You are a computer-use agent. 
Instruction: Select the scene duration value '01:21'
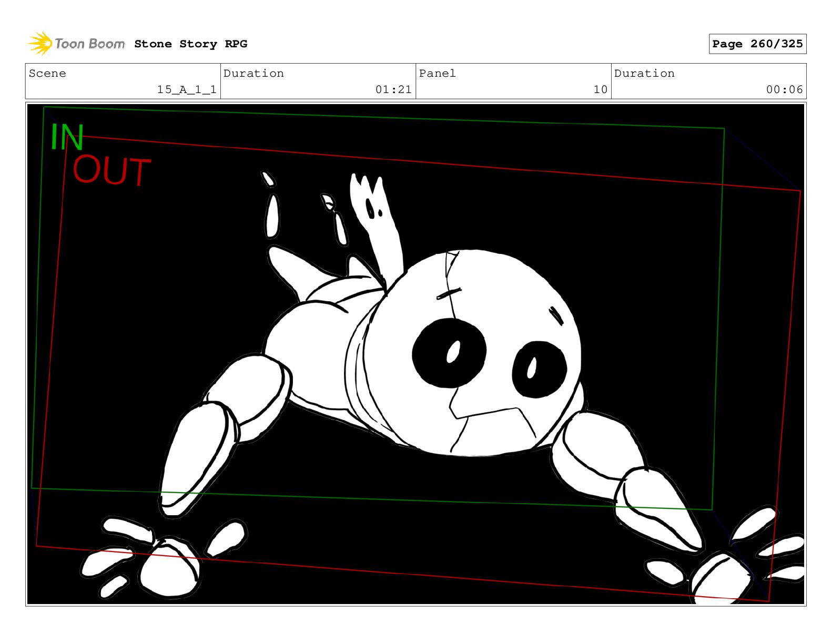[x=393, y=89]
